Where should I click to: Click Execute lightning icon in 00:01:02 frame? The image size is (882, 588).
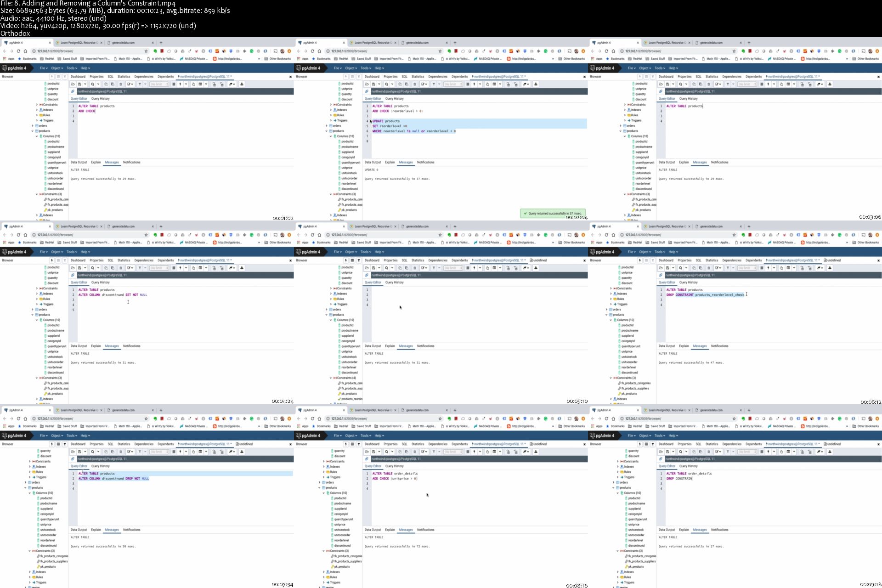tap(180, 84)
